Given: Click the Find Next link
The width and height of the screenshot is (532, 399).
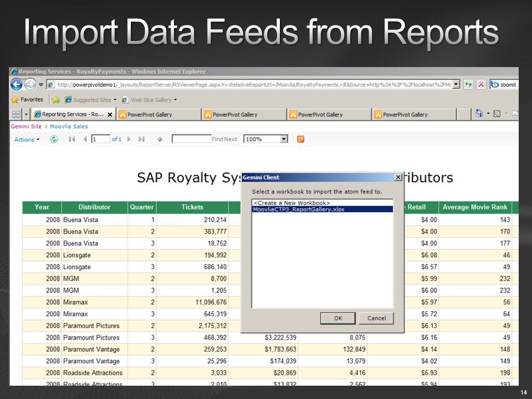Looking at the screenshot, I should (224, 139).
